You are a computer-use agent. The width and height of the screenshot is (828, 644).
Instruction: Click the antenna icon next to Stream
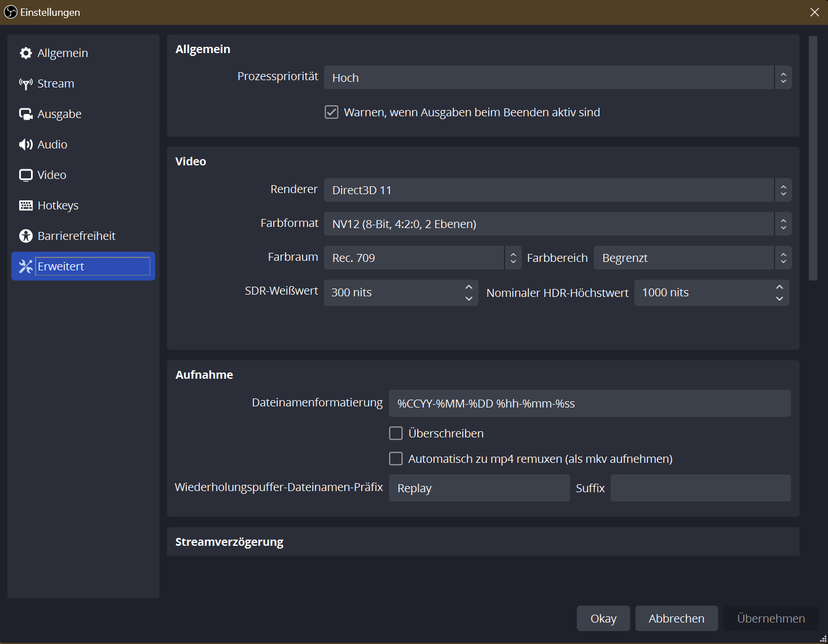click(x=26, y=84)
